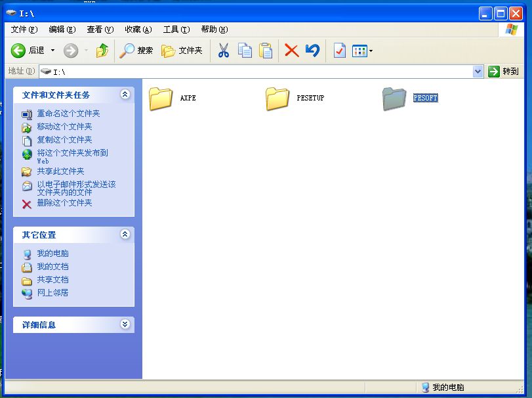Collapse the 文件和文件夹任务 panel
The image size is (532, 398).
(125, 94)
